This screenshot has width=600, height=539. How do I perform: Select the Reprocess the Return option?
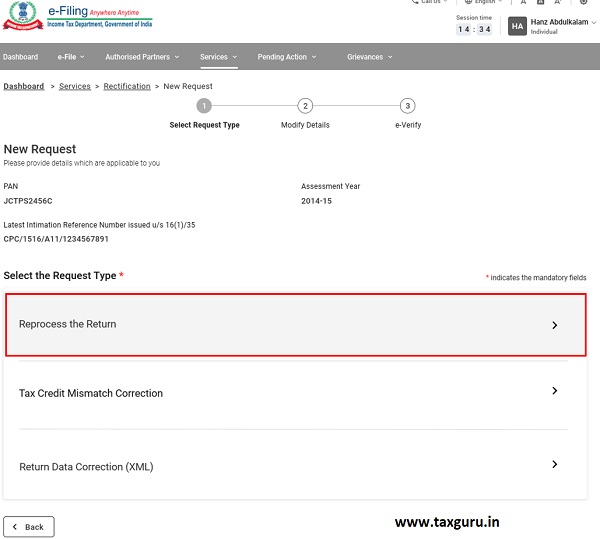tap(295, 325)
